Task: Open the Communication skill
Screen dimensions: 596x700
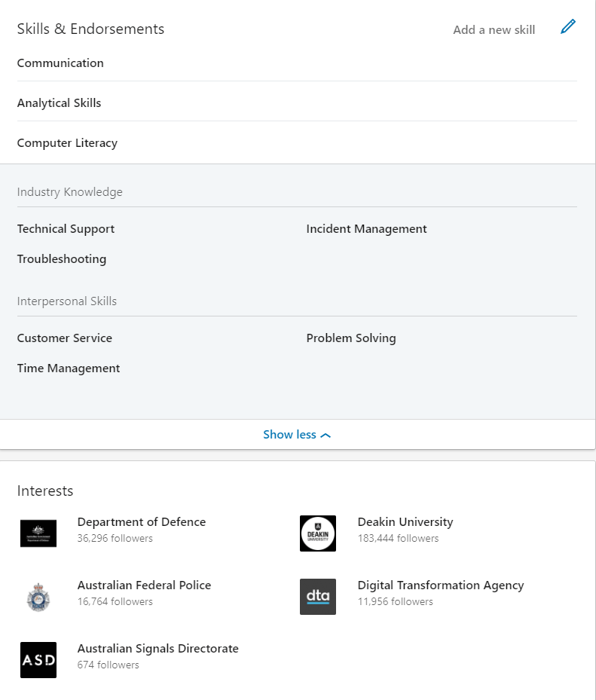Action: pyautogui.click(x=60, y=63)
